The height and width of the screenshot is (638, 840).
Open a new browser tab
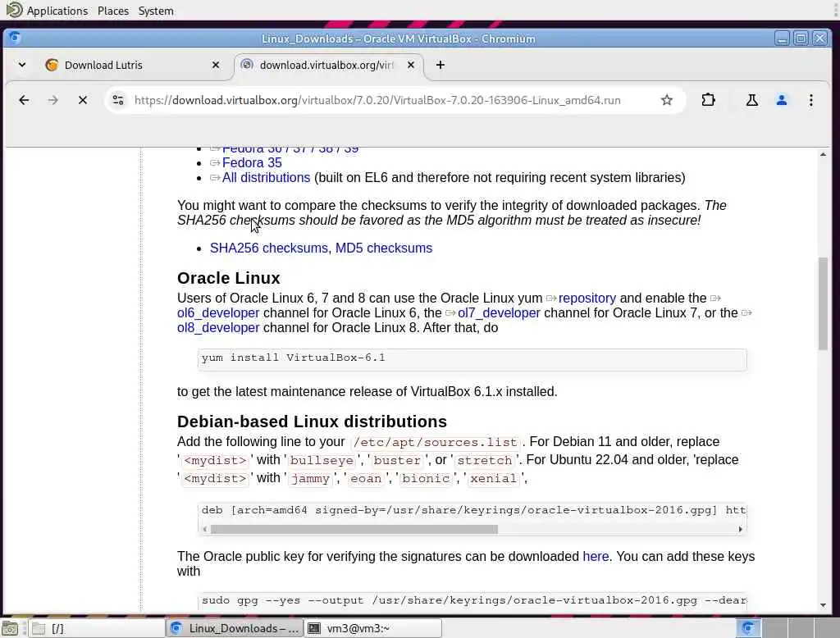[441, 65]
